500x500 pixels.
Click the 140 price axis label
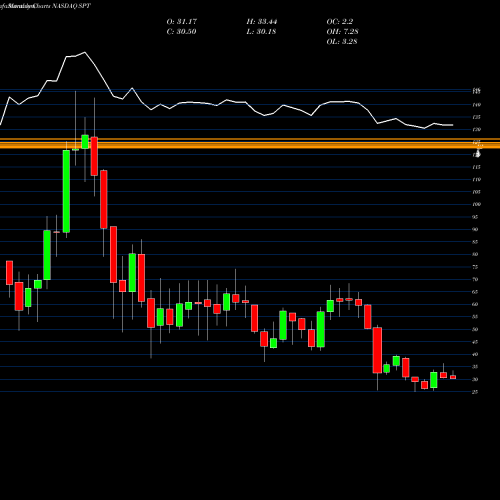(x=477, y=105)
